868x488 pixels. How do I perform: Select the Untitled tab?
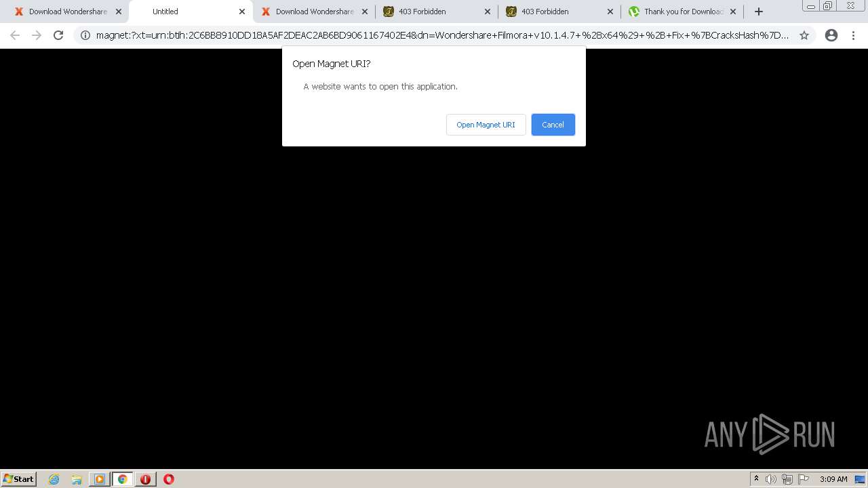tap(190, 12)
